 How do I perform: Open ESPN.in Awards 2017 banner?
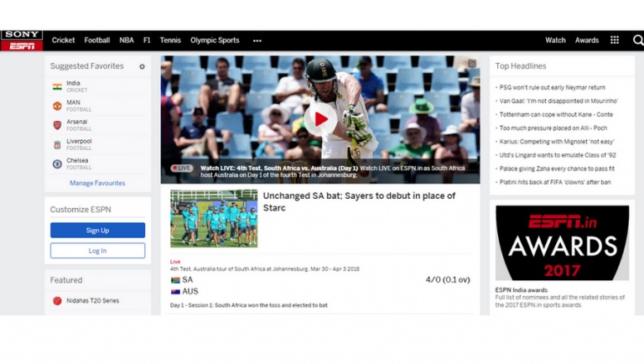[x=562, y=242]
